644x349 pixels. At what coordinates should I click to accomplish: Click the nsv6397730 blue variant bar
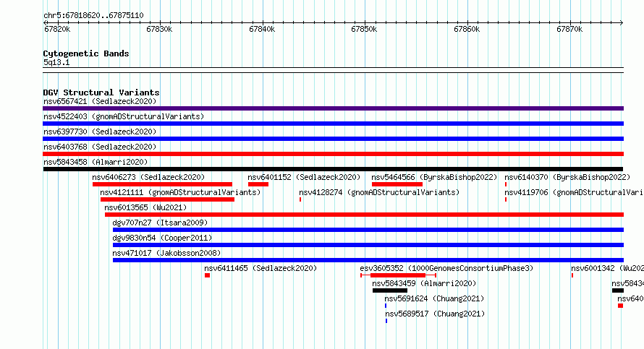click(333, 139)
